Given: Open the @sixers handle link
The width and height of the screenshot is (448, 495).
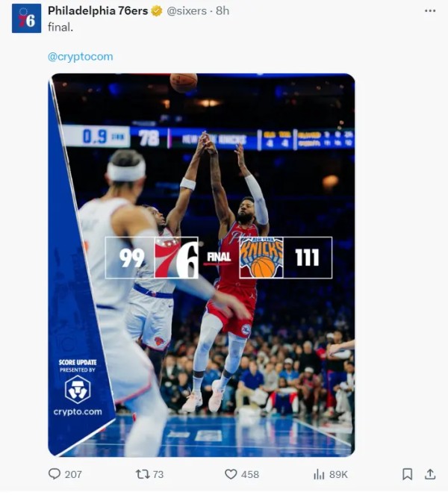Looking at the screenshot, I should tap(187, 11).
